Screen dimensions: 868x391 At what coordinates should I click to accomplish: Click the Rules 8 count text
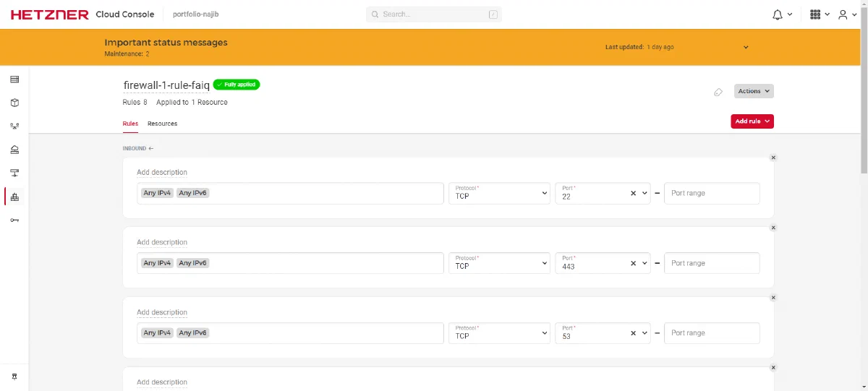point(135,103)
